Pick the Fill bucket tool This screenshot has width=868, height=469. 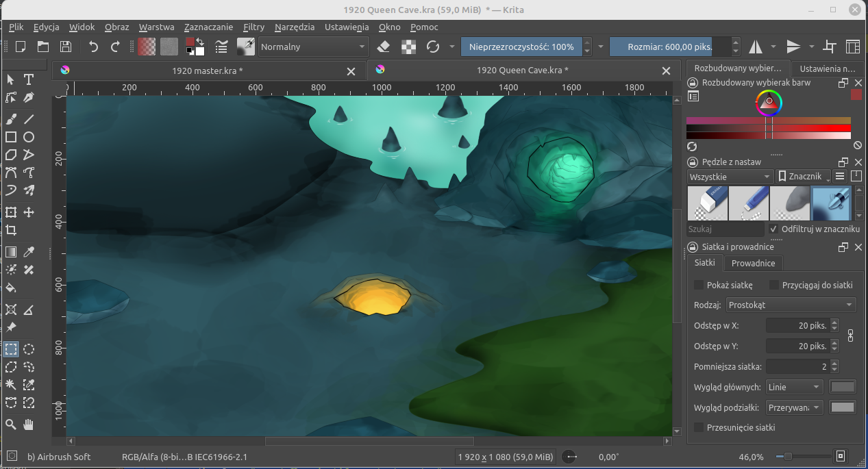(11, 288)
